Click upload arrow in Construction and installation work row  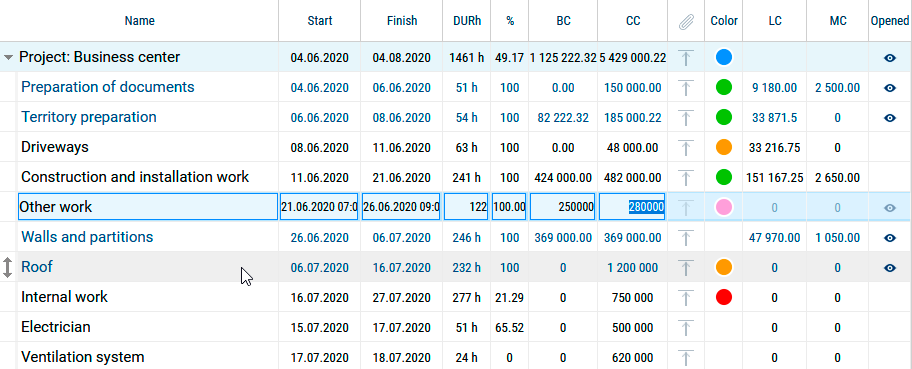[x=686, y=178]
